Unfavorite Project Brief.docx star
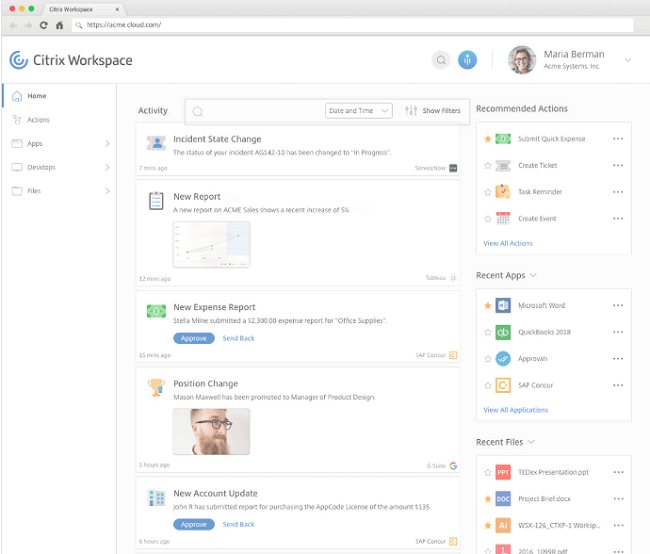This screenshot has width=650, height=554. (x=488, y=499)
